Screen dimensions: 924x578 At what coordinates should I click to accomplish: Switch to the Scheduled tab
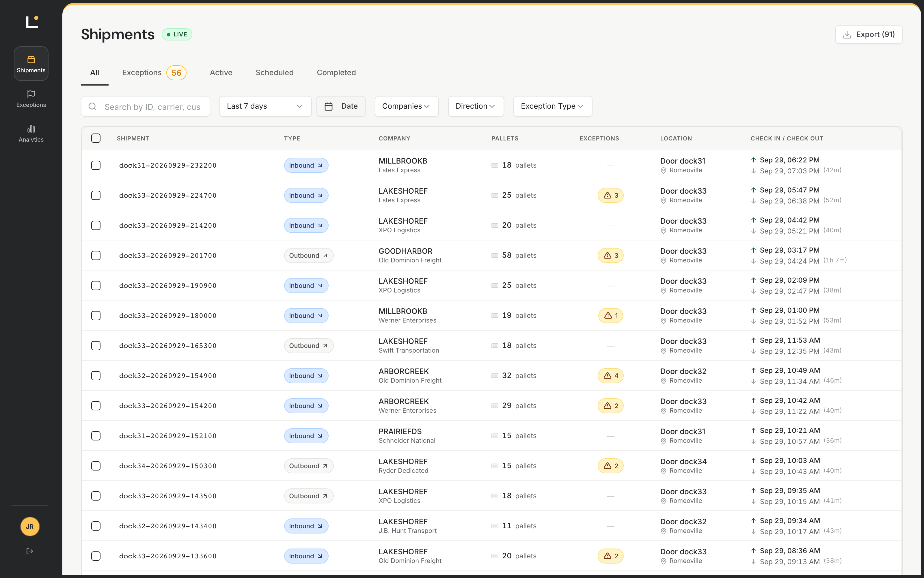275,73
